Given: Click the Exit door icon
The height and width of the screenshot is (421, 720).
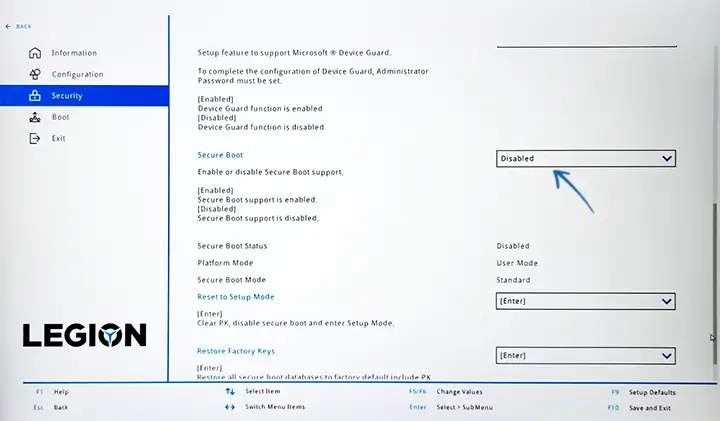Looking at the screenshot, I should [x=35, y=138].
